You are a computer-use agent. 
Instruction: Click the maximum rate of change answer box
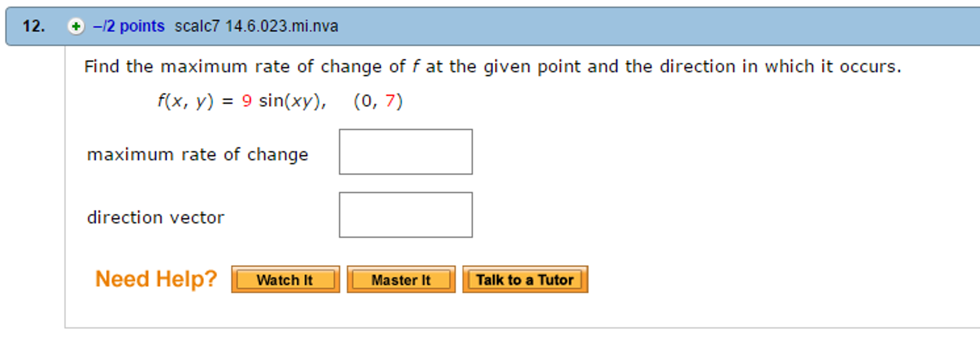405,152
